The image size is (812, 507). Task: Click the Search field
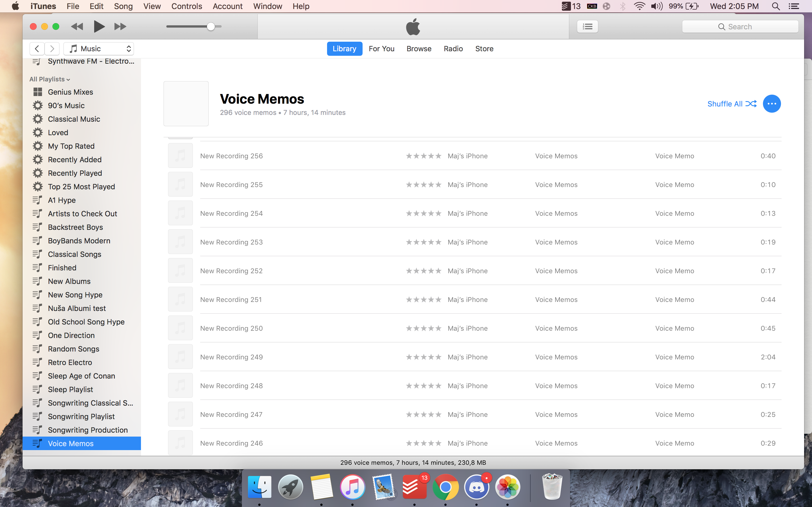tap(740, 26)
